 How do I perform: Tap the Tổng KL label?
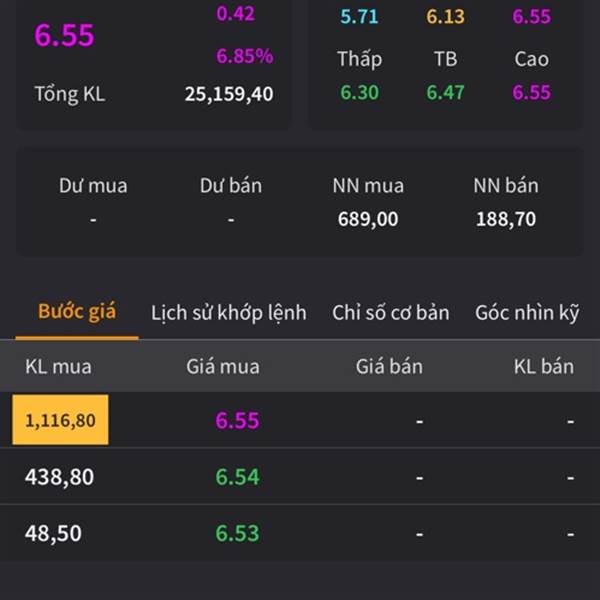[x=70, y=94]
